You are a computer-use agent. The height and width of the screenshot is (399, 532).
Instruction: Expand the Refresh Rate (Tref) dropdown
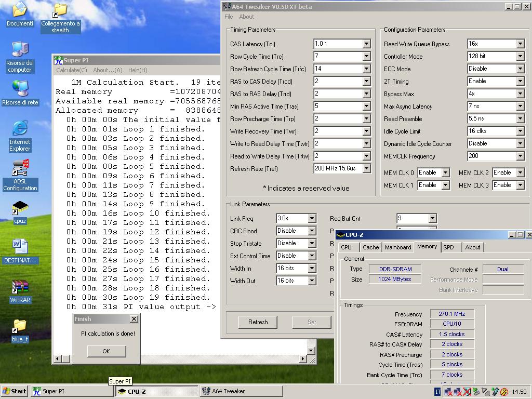[366, 169]
